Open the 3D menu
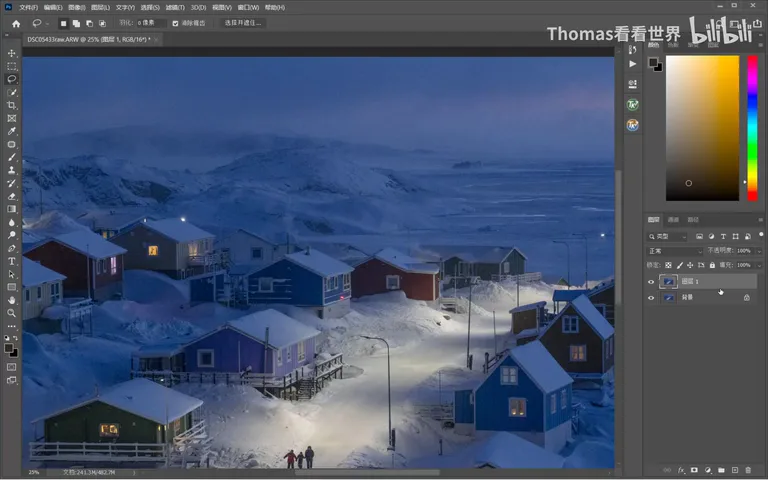 [198, 7]
